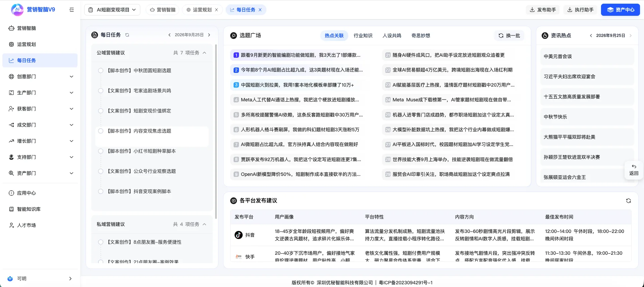The height and width of the screenshot is (287, 644).
Task: Click the 快手 platform icon
Action: pyautogui.click(x=239, y=257)
